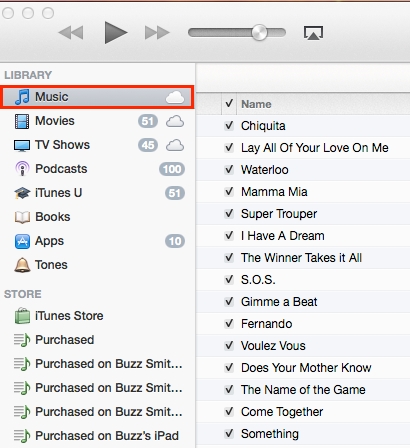This screenshot has height=448, width=410.
Task: Open the Podcasts library
Action: coord(97,169)
